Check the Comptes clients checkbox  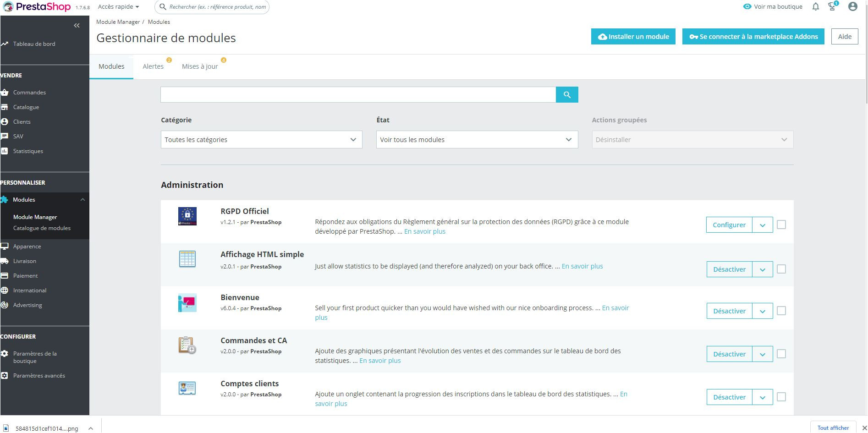(x=781, y=397)
